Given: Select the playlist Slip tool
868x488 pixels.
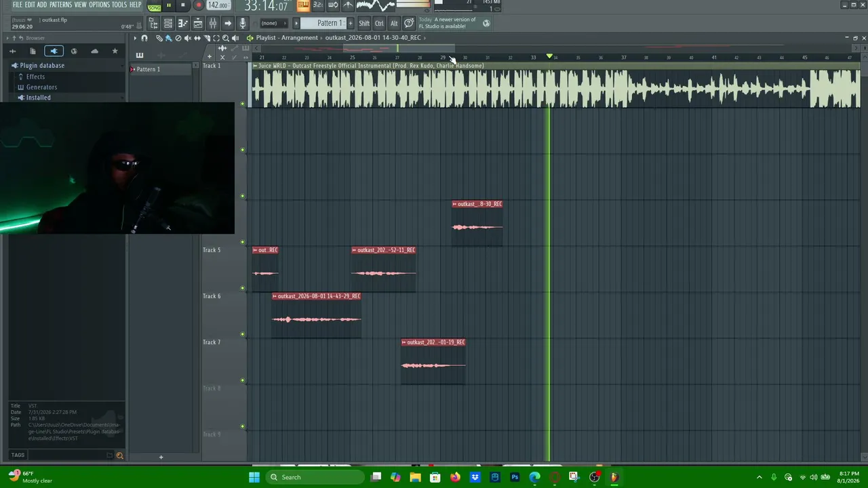Looking at the screenshot, I should click(197, 38).
